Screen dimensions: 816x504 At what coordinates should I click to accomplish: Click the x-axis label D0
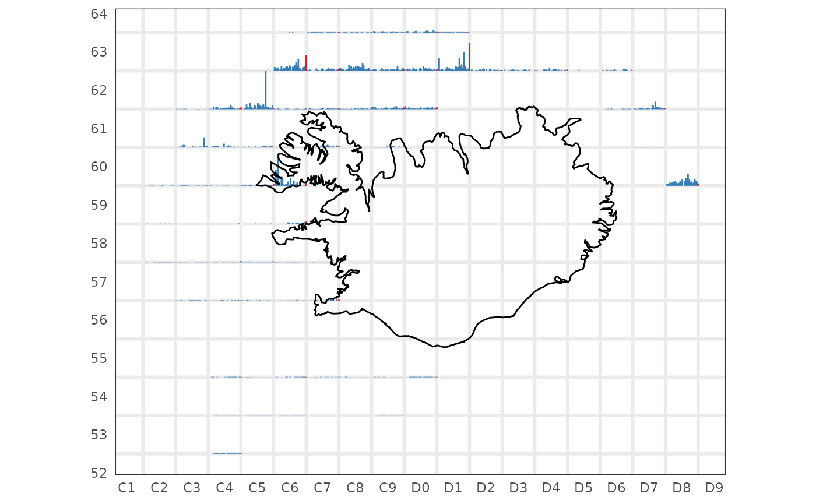point(420,487)
